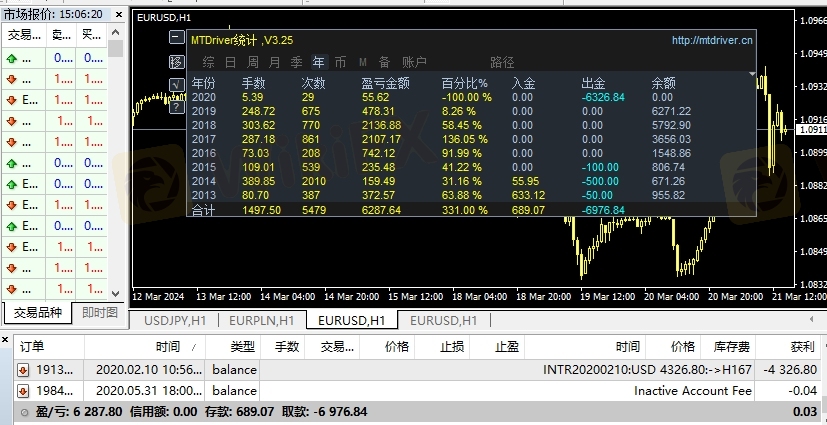The width and height of the screenshot is (827, 425).
Task: Click the market watch scroll up arrow
Action: tap(116, 32)
